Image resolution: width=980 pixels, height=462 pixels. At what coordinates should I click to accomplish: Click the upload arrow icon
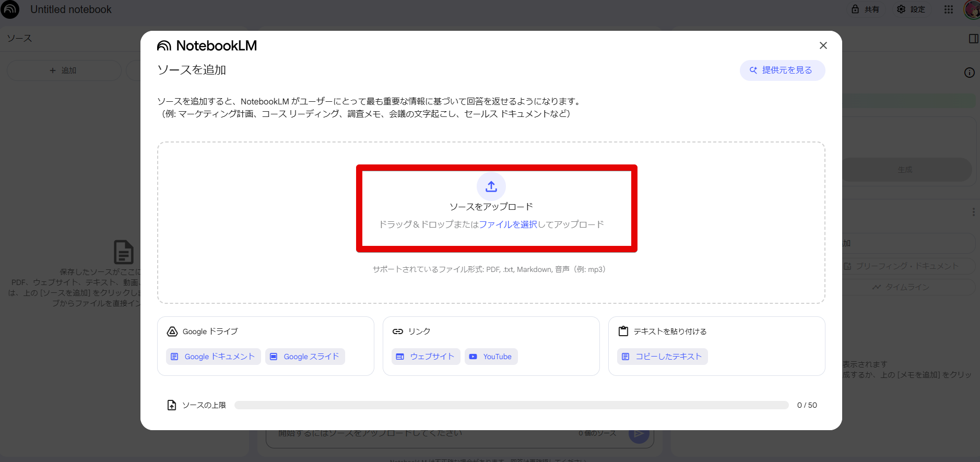coord(491,186)
